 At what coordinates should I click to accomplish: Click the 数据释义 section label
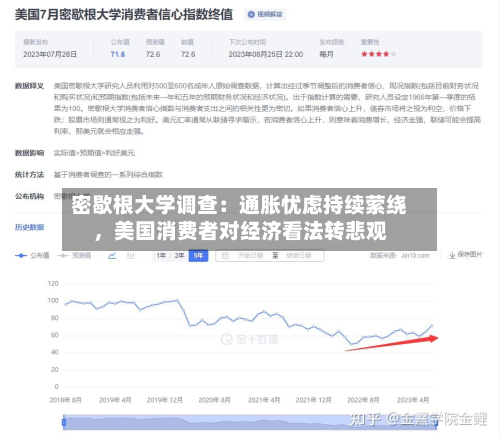point(29,86)
